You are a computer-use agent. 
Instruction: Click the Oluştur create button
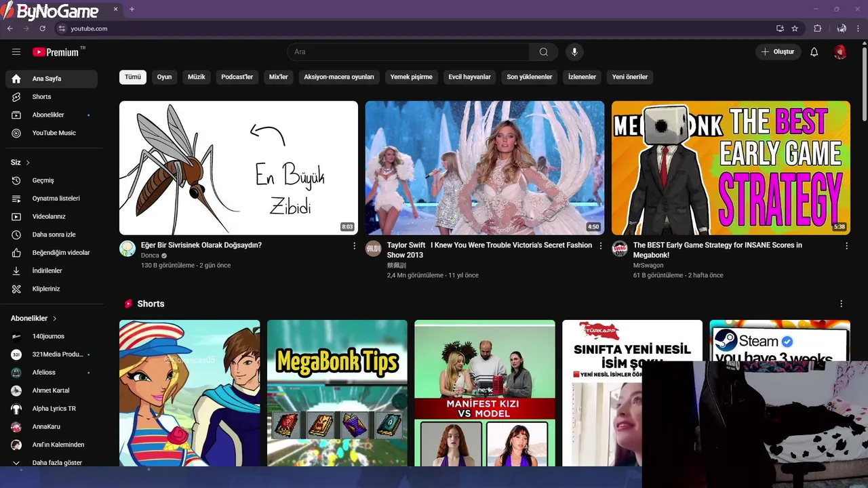[778, 52]
